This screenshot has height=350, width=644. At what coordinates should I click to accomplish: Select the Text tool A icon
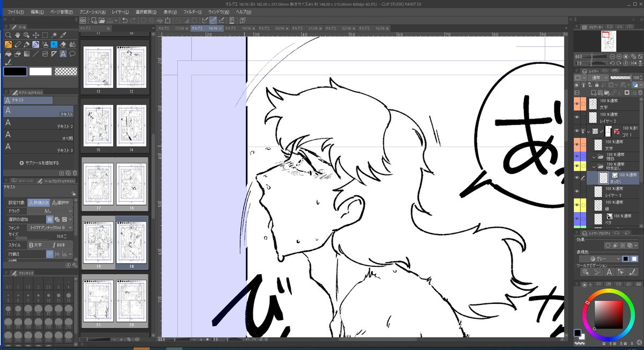click(63, 54)
